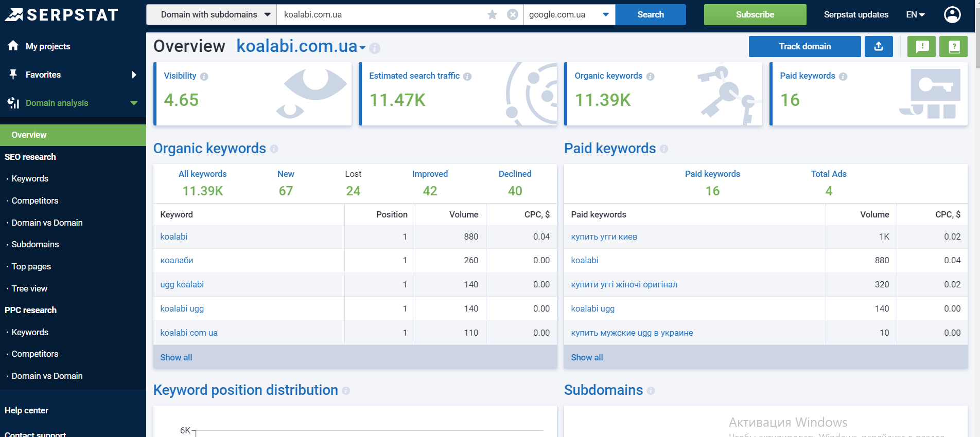
Task: Click info icon beside Paid keywords heading
Action: pyautogui.click(x=664, y=149)
